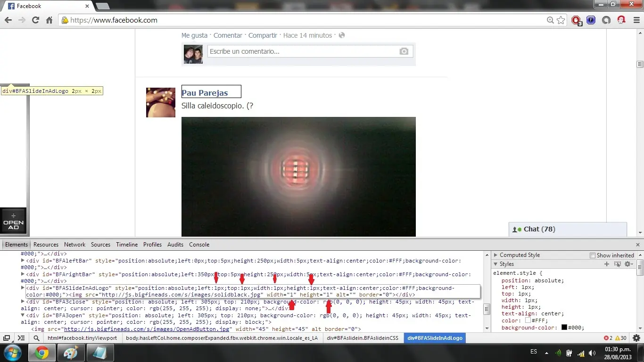Click the red circular star extension icon
The image size is (644, 362).
pyautogui.click(x=621, y=20)
